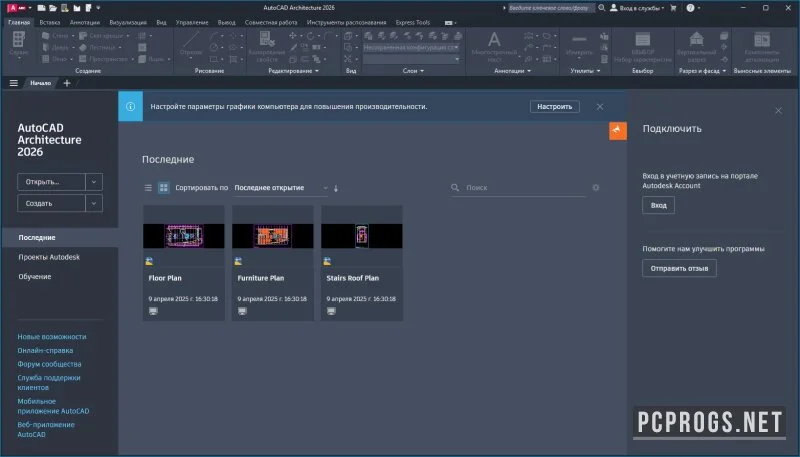Expand the Редактирование panel
The image size is (800, 457).
coord(293,71)
